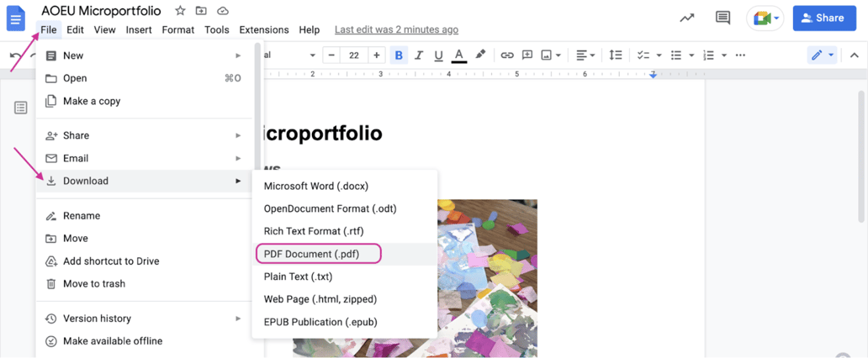Click the add comment toolbar icon
This screenshot has height=358, width=868.
527,55
